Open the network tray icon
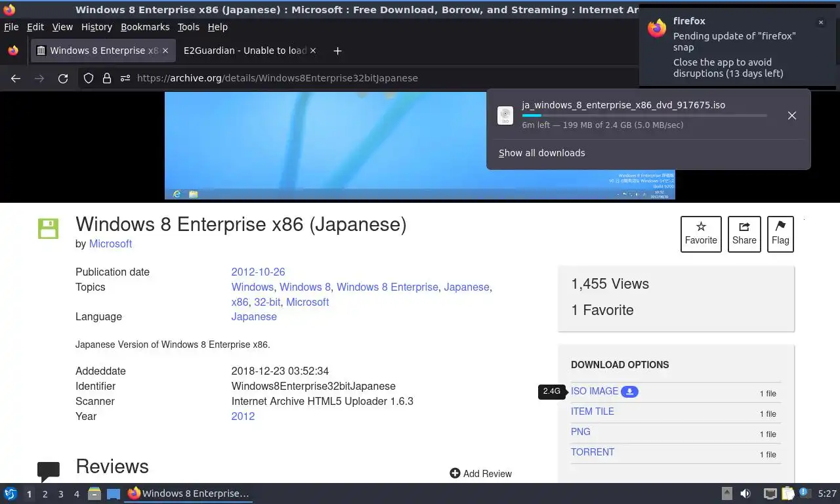This screenshot has width=840, height=504. [x=770, y=493]
